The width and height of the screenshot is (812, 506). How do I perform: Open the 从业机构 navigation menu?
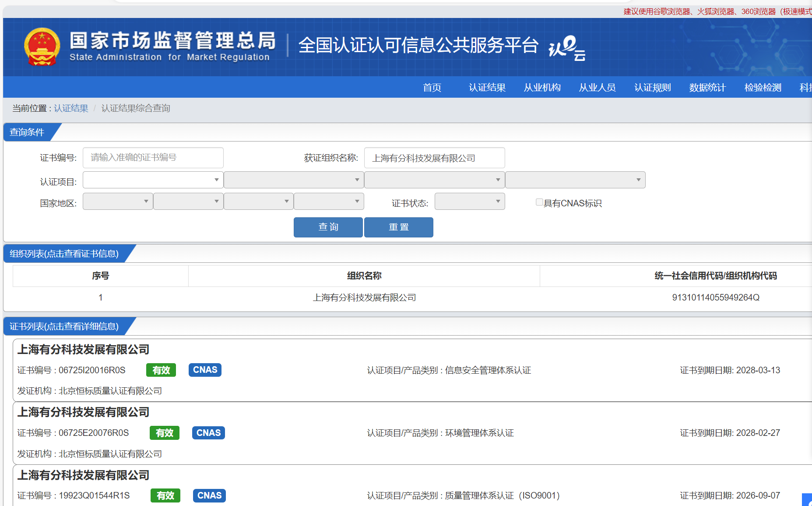(542, 88)
